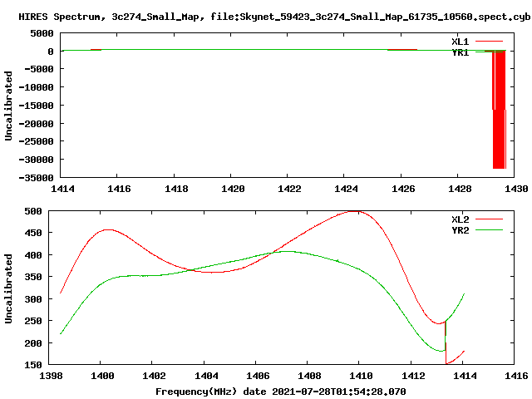The width and height of the screenshot is (532, 399).
Task: Click the 1412 x-axis tick label
Action: tap(413, 376)
